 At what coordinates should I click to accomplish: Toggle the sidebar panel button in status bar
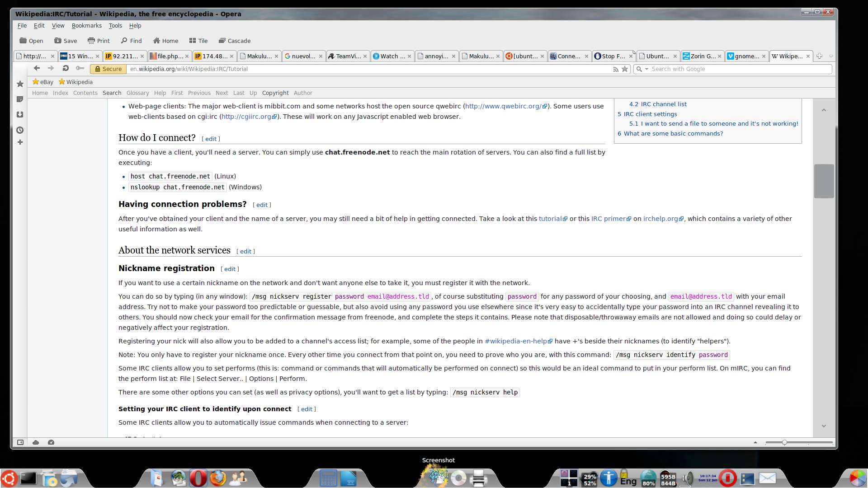20,442
